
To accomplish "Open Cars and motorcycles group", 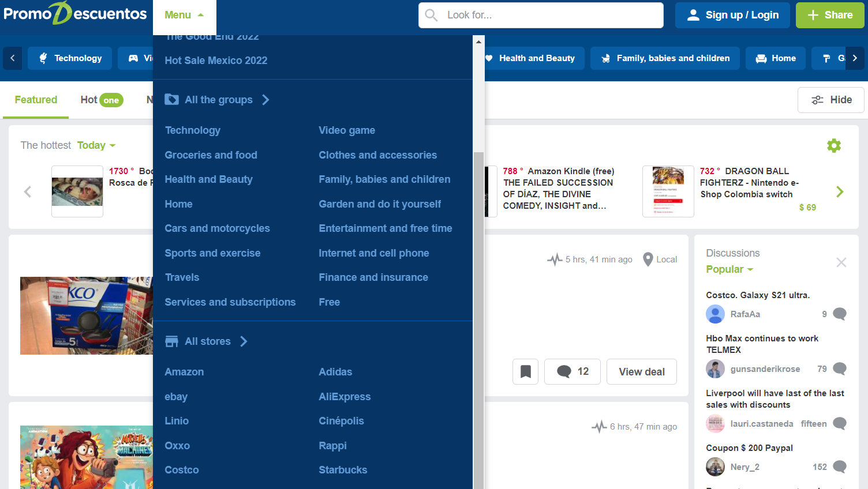I will (x=217, y=228).
